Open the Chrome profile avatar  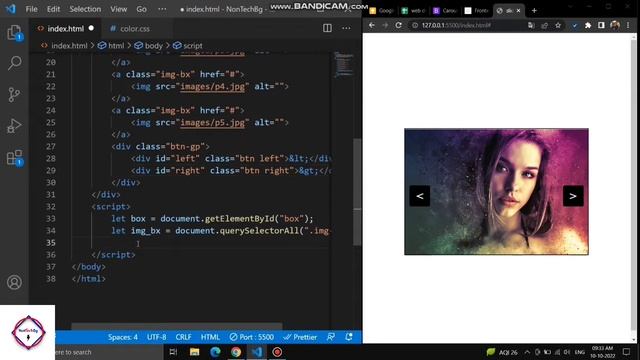pos(615,25)
